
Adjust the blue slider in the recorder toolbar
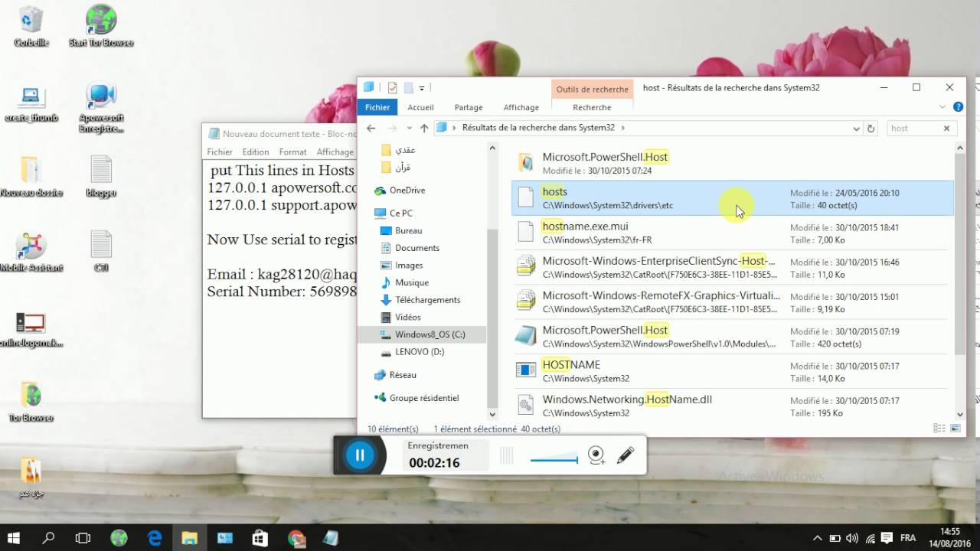tap(554, 459)
